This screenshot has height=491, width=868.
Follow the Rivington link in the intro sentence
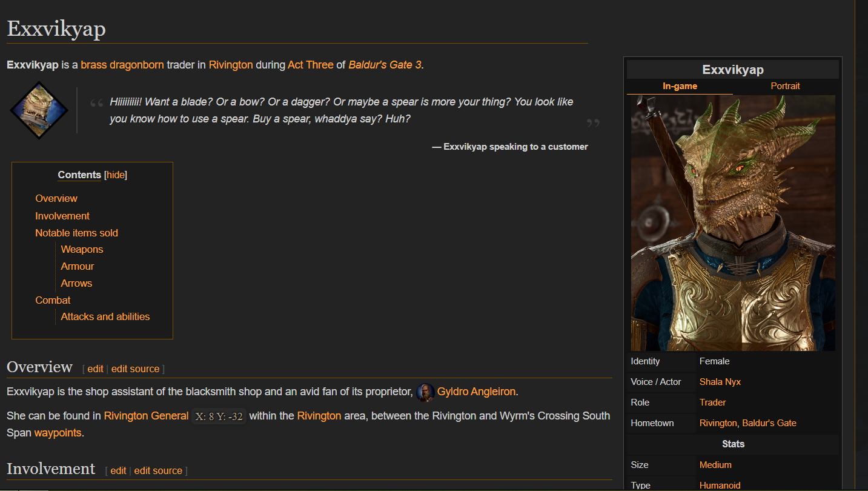[231, 65]
